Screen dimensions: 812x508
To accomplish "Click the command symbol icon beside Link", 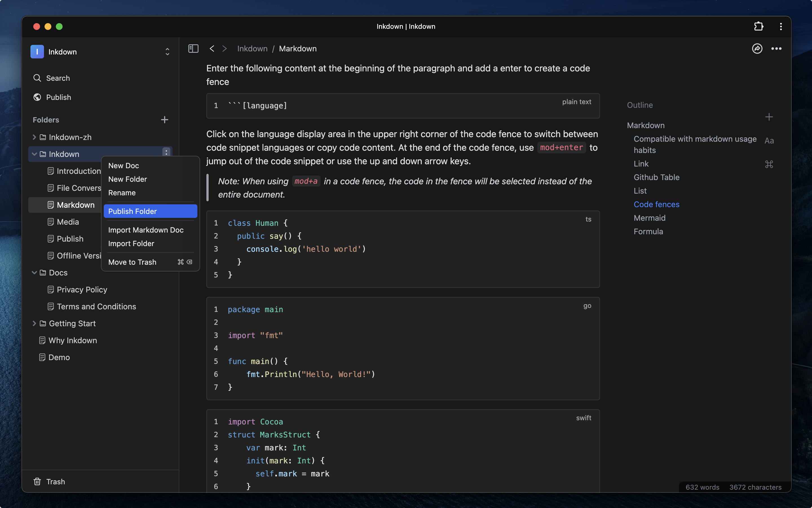I will click(769, 164).
